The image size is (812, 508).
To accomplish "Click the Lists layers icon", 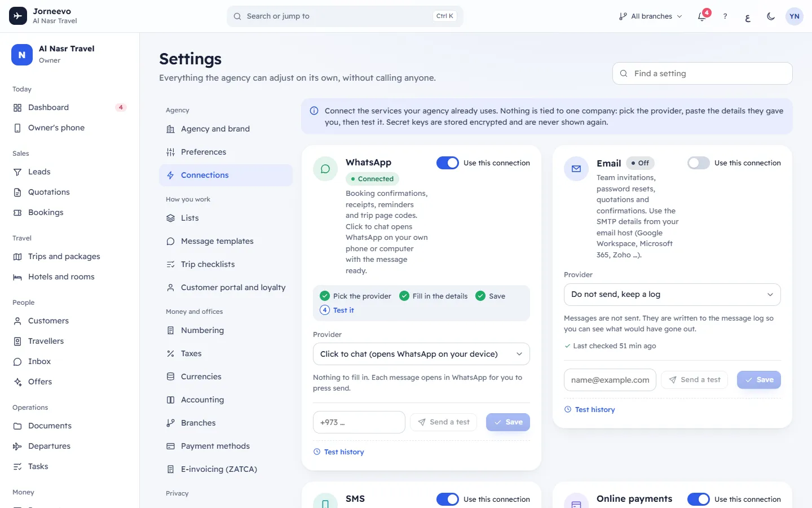I will point(170,218).
